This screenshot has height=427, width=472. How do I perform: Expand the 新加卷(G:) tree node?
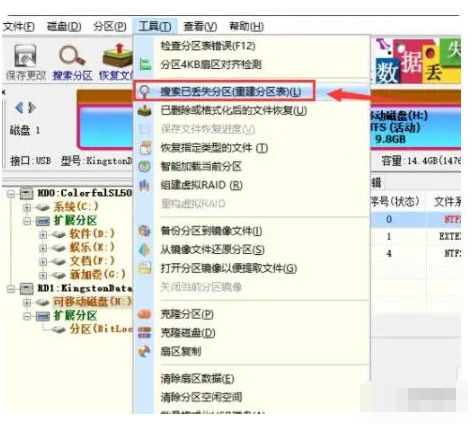pos(43,275)
